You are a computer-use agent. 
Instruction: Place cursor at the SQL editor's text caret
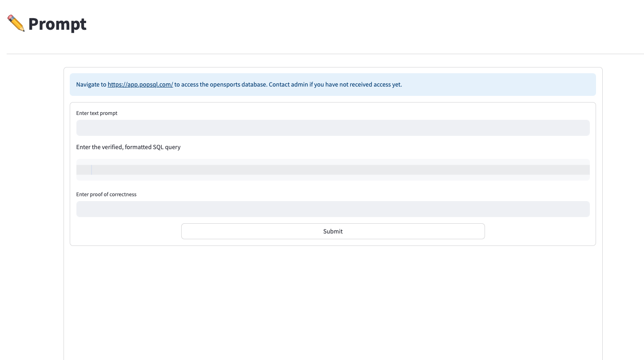[x=92, y=170]
